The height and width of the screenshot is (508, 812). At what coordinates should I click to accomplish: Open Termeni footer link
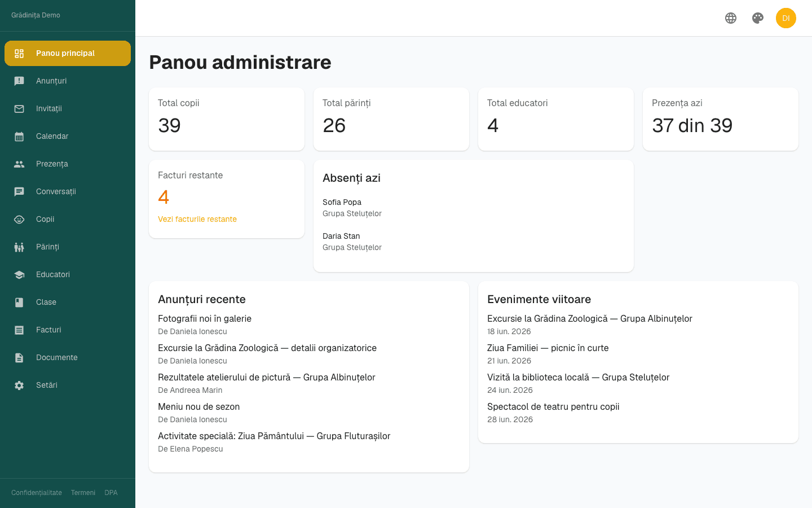tap(83, 493)
